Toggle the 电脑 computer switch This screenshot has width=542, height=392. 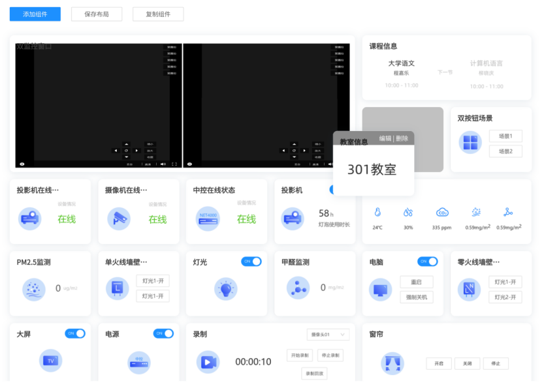point(427,262)
